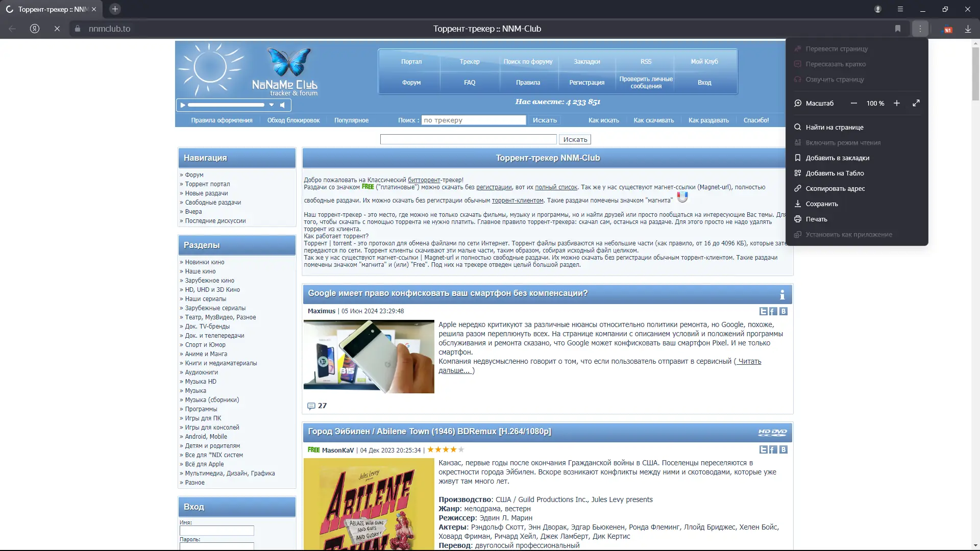Click the bookmark icon in the address bar
Viewport: 980px width, 551px height.
point(898,29)
